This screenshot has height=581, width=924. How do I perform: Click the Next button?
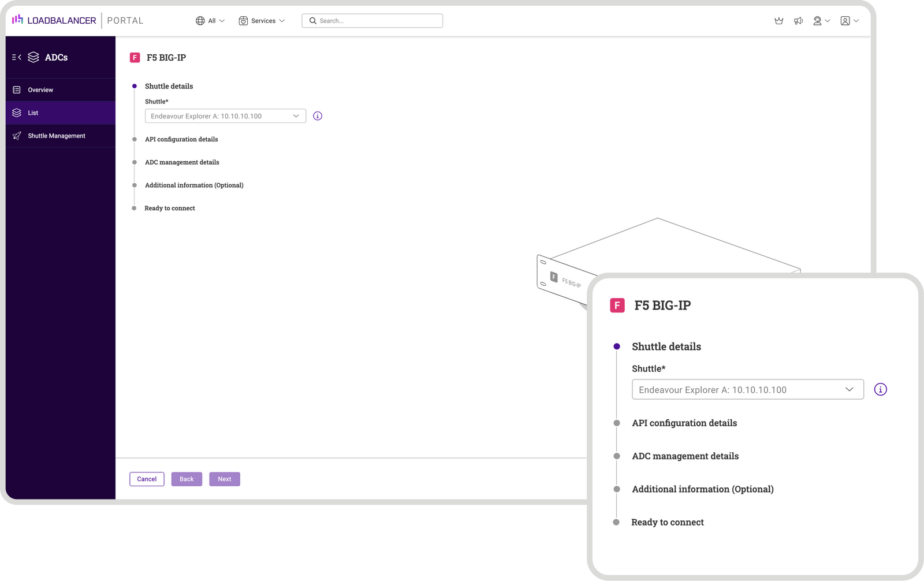[224, 479]
